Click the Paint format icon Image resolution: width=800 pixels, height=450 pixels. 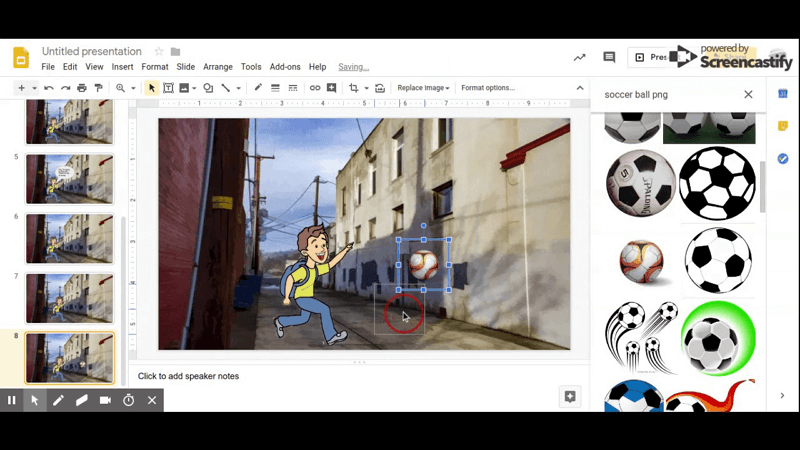pos(98,88)
